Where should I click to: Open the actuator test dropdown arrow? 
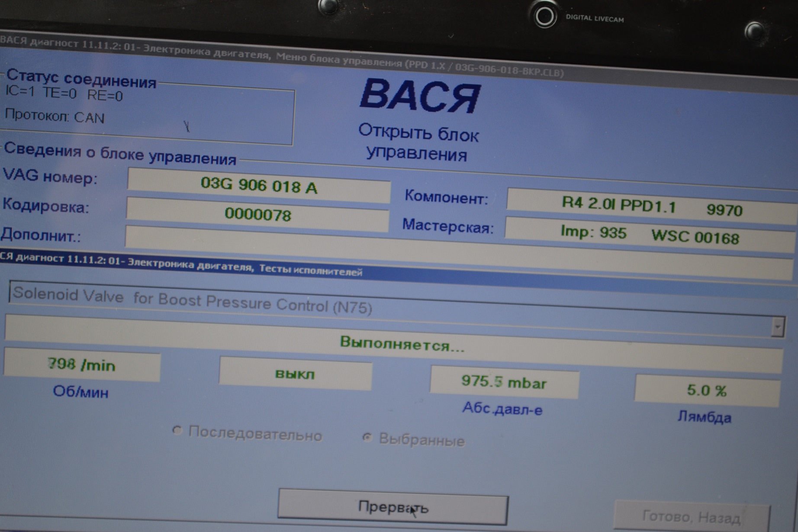(777, 327)
